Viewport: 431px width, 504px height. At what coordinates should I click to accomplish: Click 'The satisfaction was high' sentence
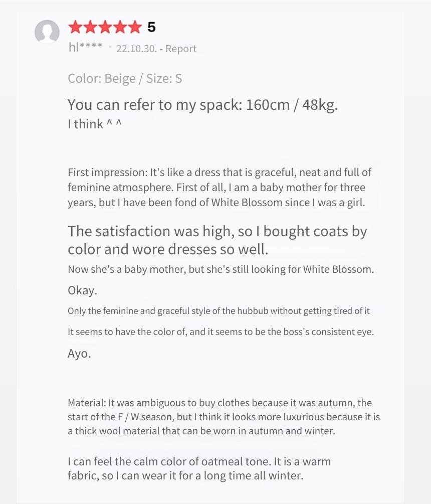coord(218,240)
